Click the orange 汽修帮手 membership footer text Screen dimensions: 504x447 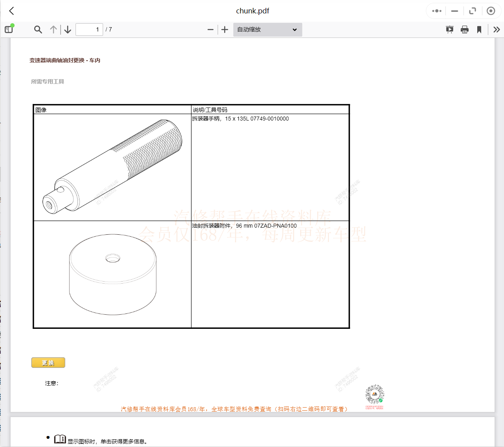pos(234,409)
